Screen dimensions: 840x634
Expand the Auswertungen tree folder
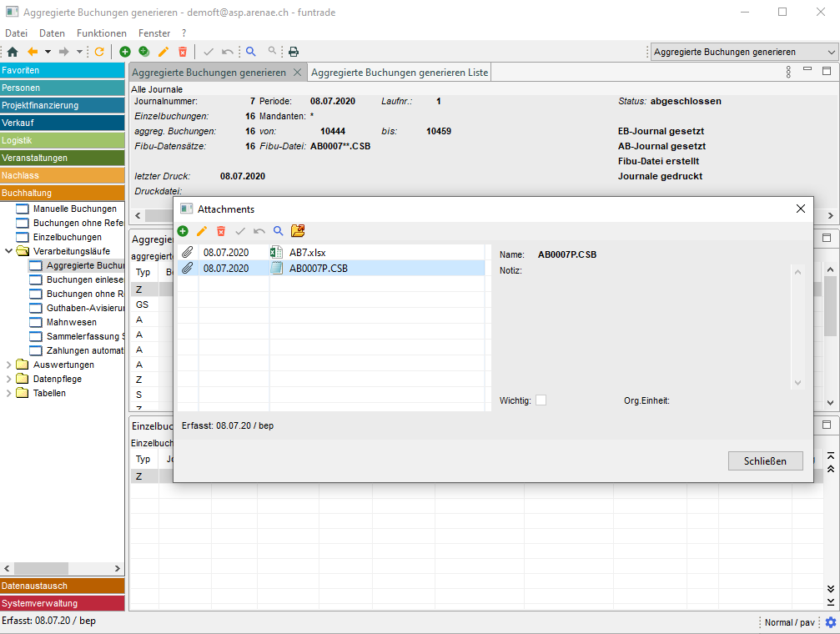pyautogui.click(x=9, y=365)
